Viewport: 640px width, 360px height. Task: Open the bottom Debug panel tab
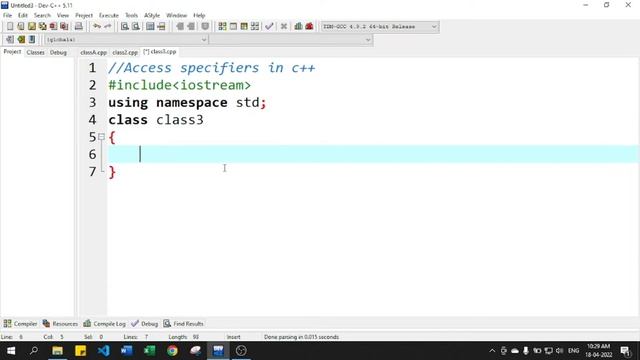[x=144, y=324]
